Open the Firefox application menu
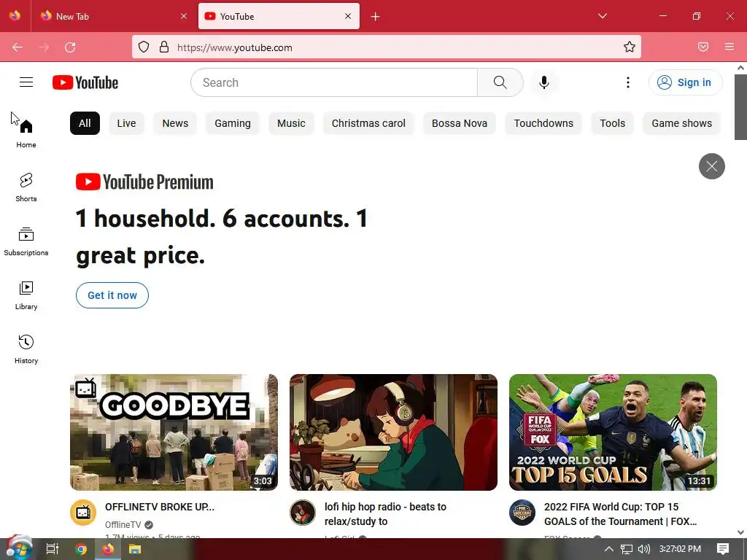 pyautogui.click(x=729, y=47)
